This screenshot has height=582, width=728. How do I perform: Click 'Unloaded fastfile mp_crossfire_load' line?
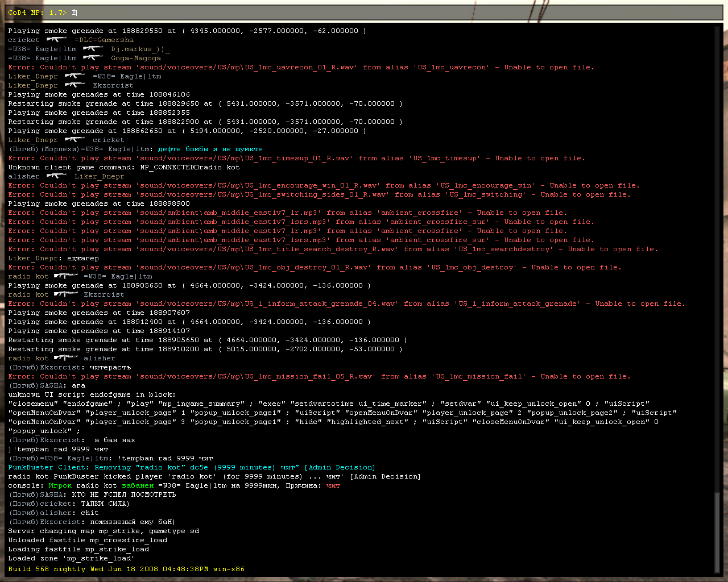[88, 540]
